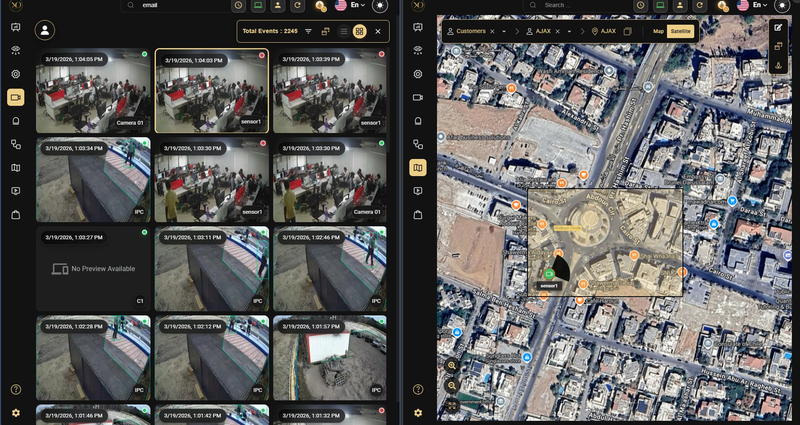Open the live view eye icon in events pane sidebar
The image size is (800, 425).
[16, 50]
